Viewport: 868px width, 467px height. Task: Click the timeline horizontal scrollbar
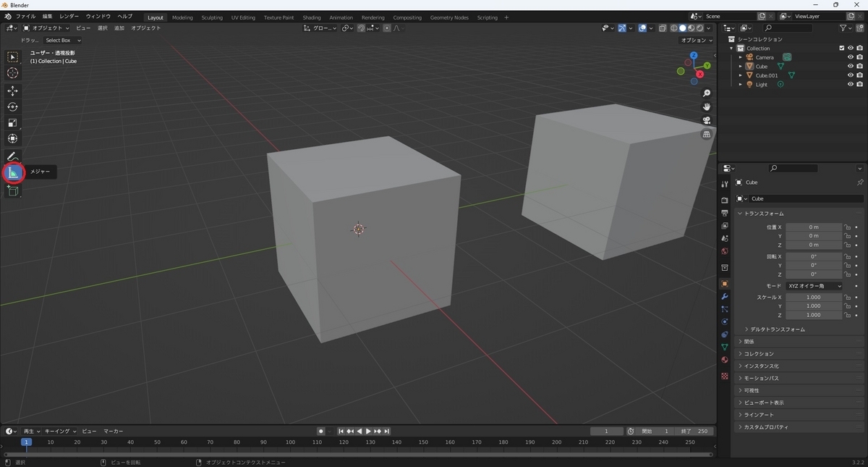[359, 455]
